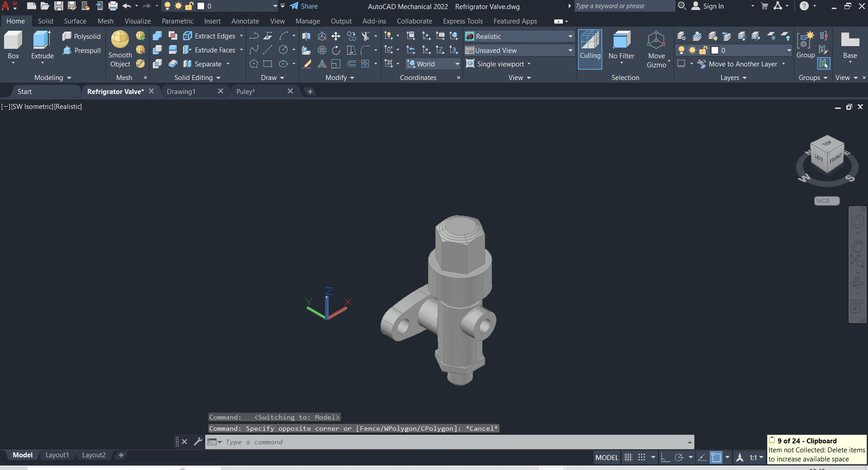Pick the Line draw tool
This screenshot has width=868, height=470.
coord(268,50)
